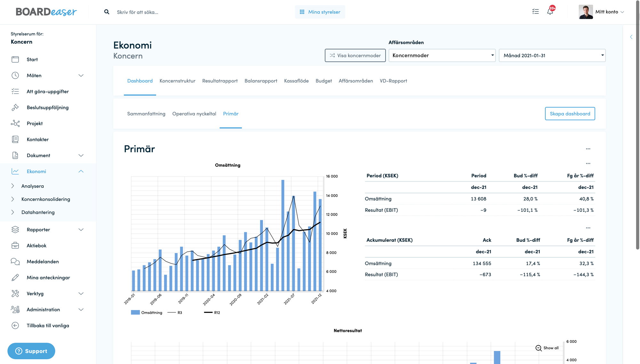Click Show all zoom icon on Nettoresultat chart
The height and width of the screenshot is (364, 640).
pyautogui.click(x=539, y=348)
